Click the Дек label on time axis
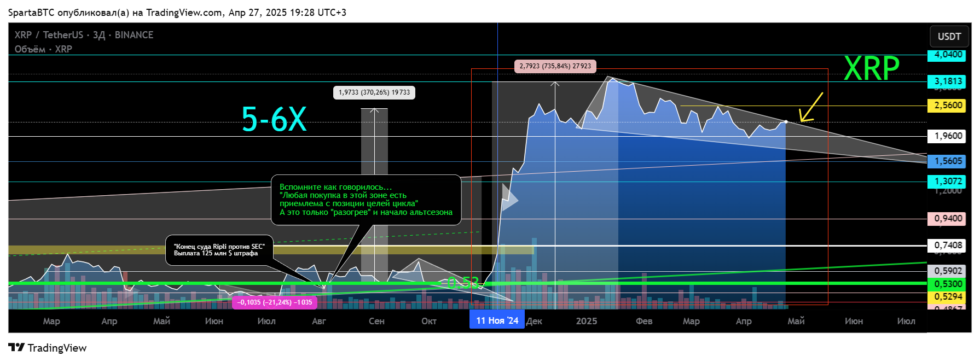The image size is (980, 362). coord(534,321)
